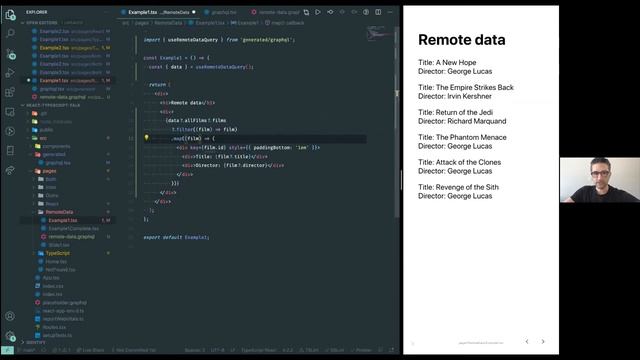The image size is (640, 360).
Task: Go to previous slide with left arrow
Action: coord(527,341)
